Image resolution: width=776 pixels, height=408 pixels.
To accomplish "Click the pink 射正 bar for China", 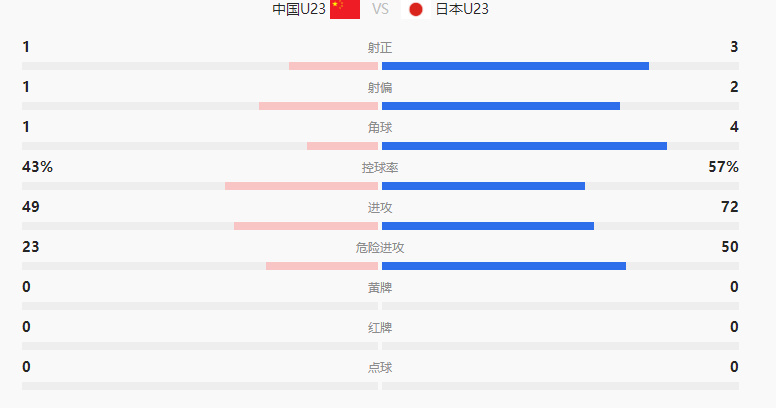I will coord(334,66).
